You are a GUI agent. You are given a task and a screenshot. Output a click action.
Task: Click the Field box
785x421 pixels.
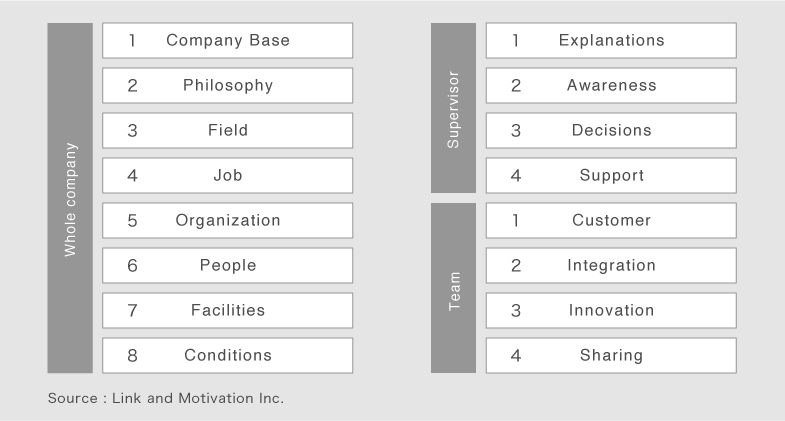pos(227,131)
